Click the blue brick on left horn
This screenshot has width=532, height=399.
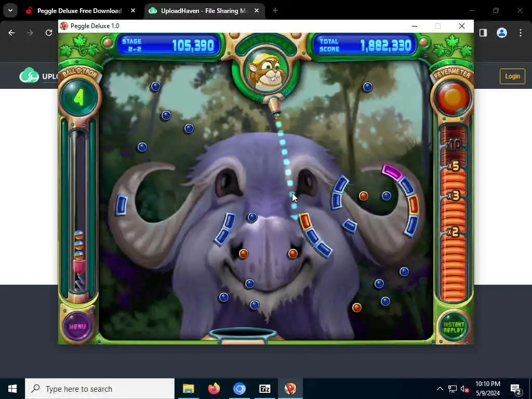pos(122,205)
